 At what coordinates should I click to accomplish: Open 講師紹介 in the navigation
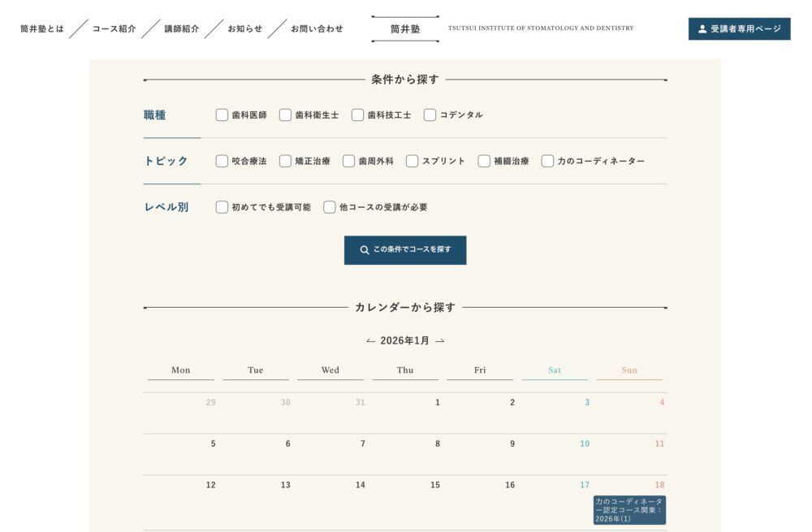(x=181, y=29)
